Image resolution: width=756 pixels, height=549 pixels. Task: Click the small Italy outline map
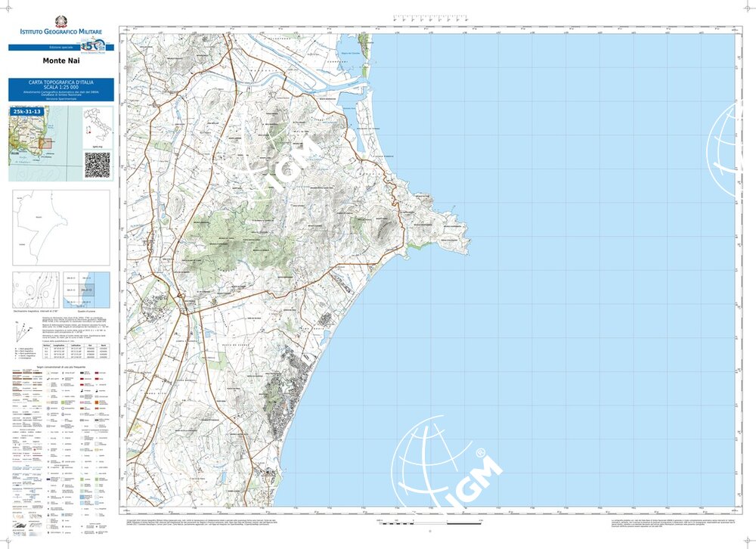(x=97, y=126)
